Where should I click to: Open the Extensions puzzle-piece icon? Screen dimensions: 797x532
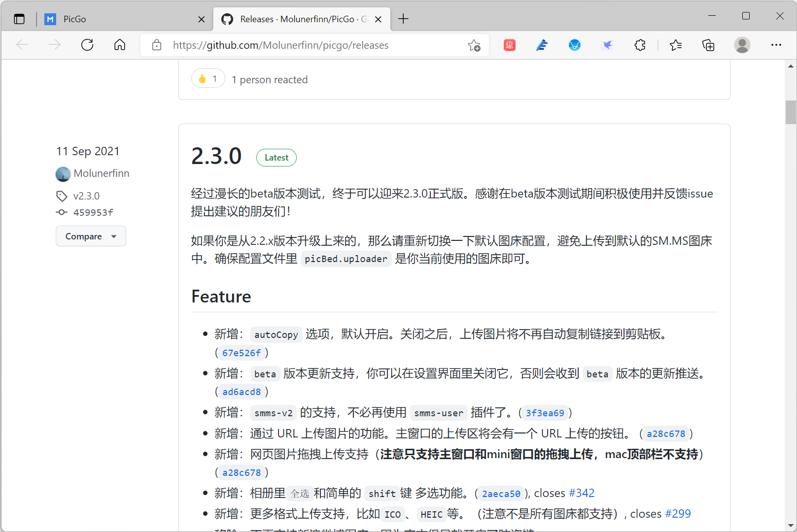pos(640,45)
